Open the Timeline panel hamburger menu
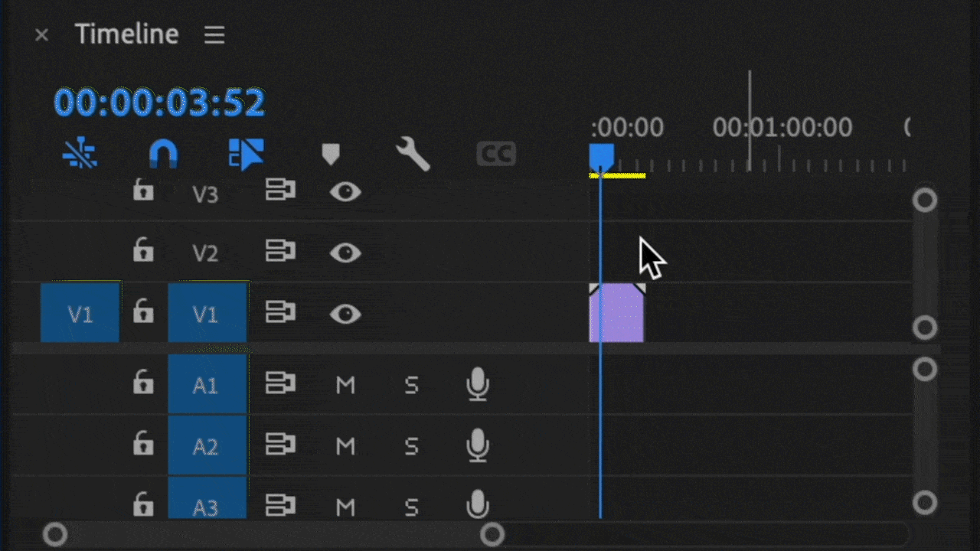980x551 pixels. tap(214, 35)
